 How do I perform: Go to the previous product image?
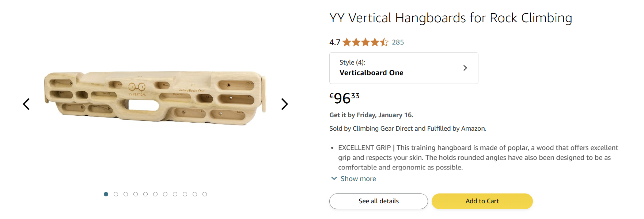(x=26, y=104)
